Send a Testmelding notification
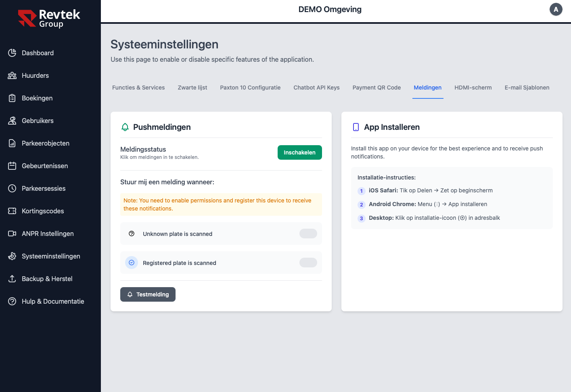 (148, 294)
